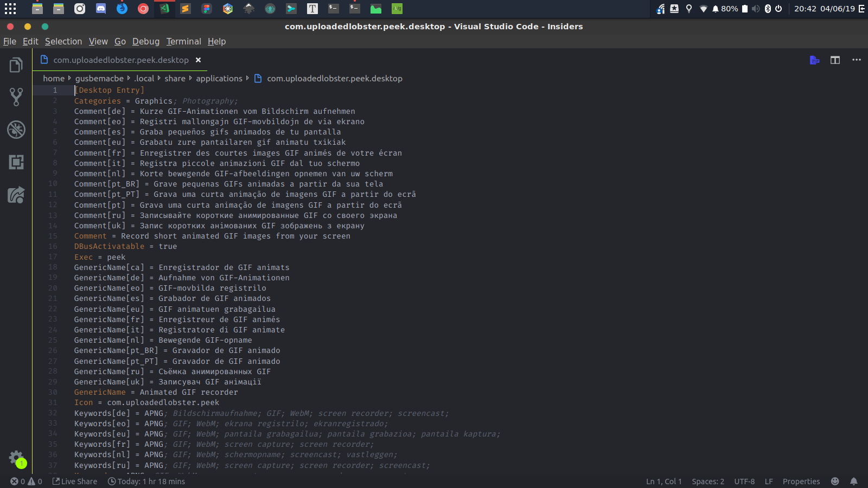
Task: Expand the share breadcrumb
Action: click(x=175, y=79)
